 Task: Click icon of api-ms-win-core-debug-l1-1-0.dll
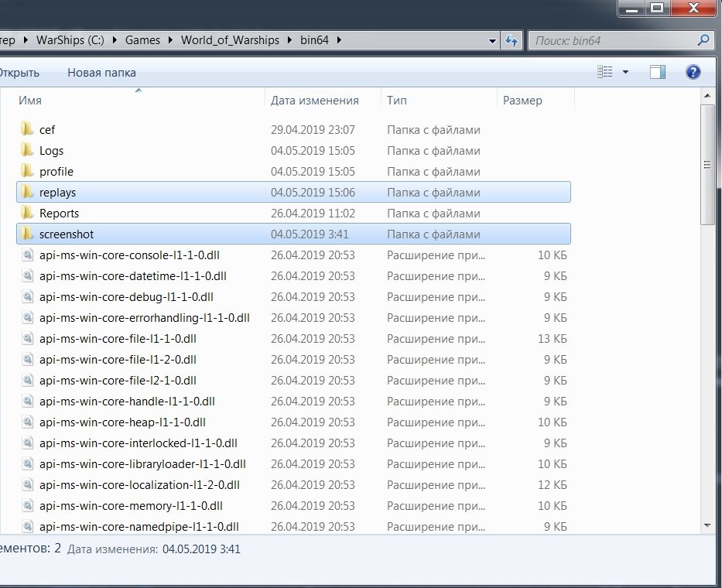(28, 296)
